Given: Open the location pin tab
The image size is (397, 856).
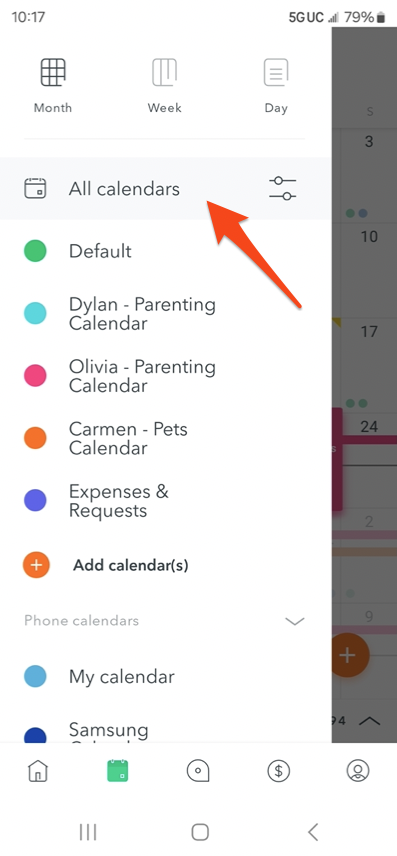Looking at the screenshot, I should [x=198, y=771].
